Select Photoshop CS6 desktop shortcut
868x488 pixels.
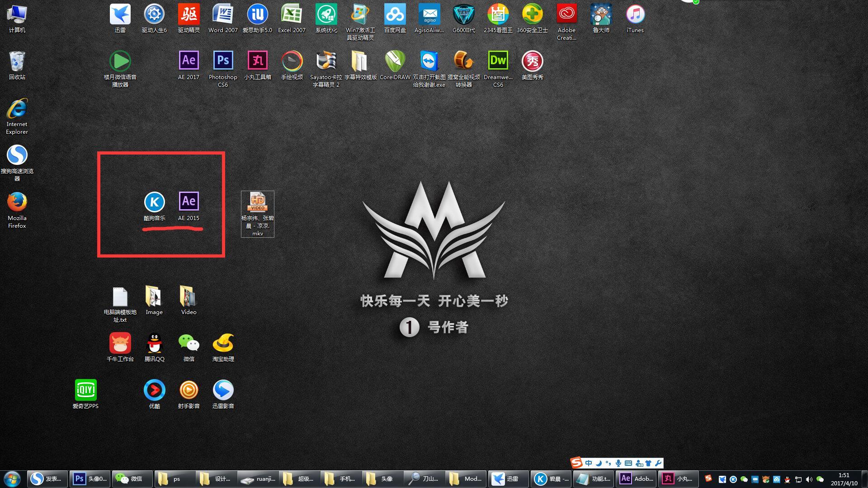pos(223,69)
